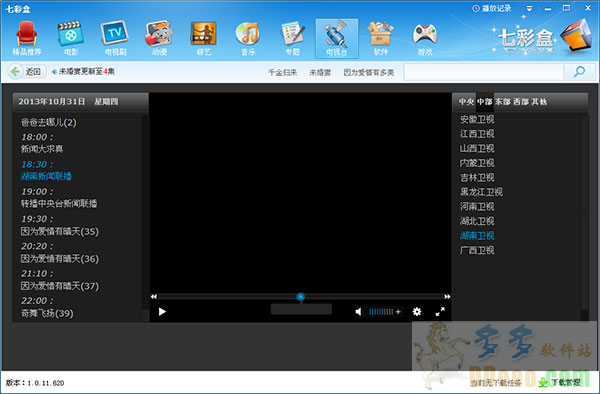Screen dimensions: 600x394
Task: Select 安徽卫视 channel
Action: pos(477,119)
